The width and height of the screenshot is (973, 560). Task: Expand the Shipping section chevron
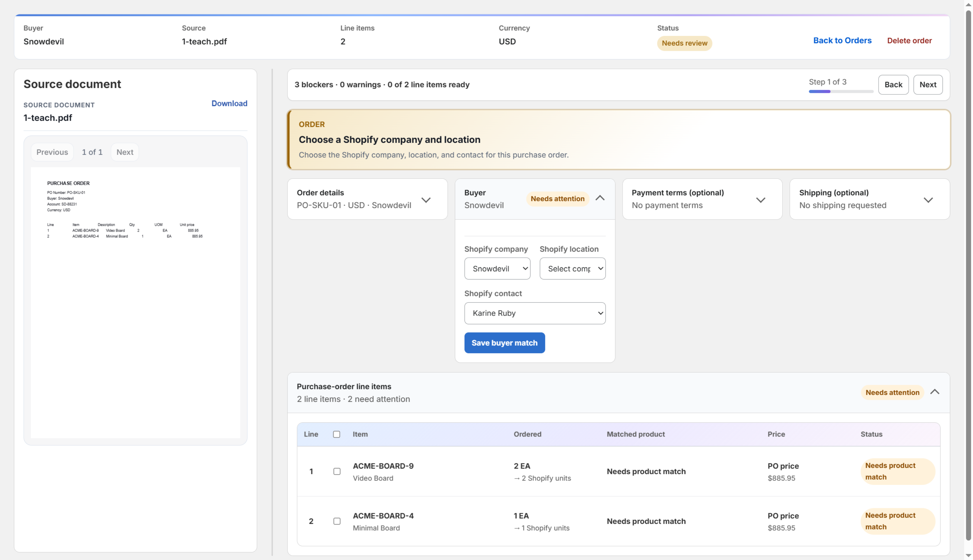928,200
